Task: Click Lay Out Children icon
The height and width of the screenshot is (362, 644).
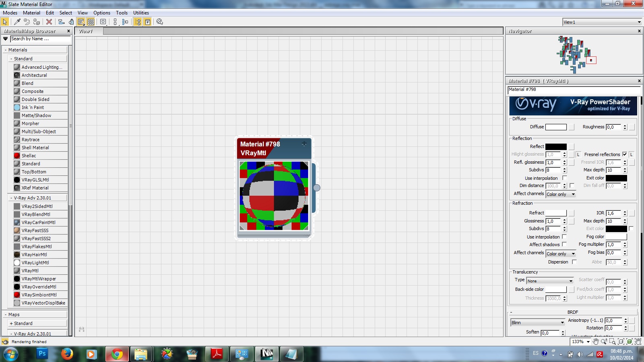Action: click(x=125, y=22)
